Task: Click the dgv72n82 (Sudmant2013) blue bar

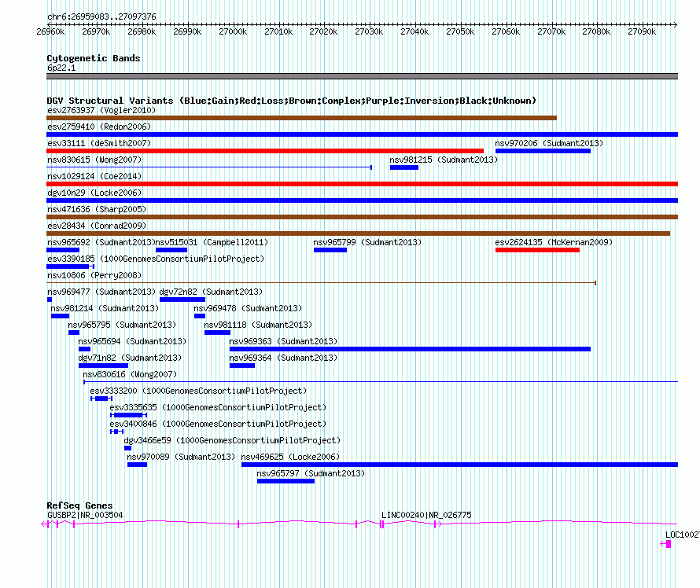Action: [182, 300]
